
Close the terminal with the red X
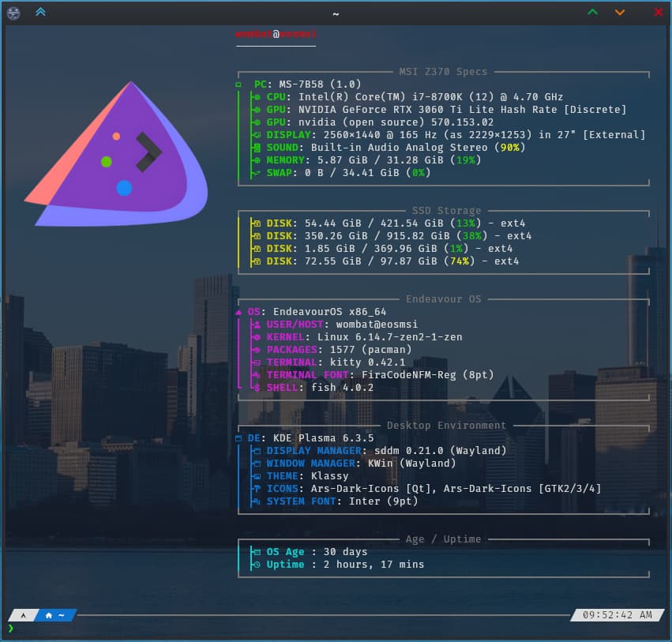point(659,12)
